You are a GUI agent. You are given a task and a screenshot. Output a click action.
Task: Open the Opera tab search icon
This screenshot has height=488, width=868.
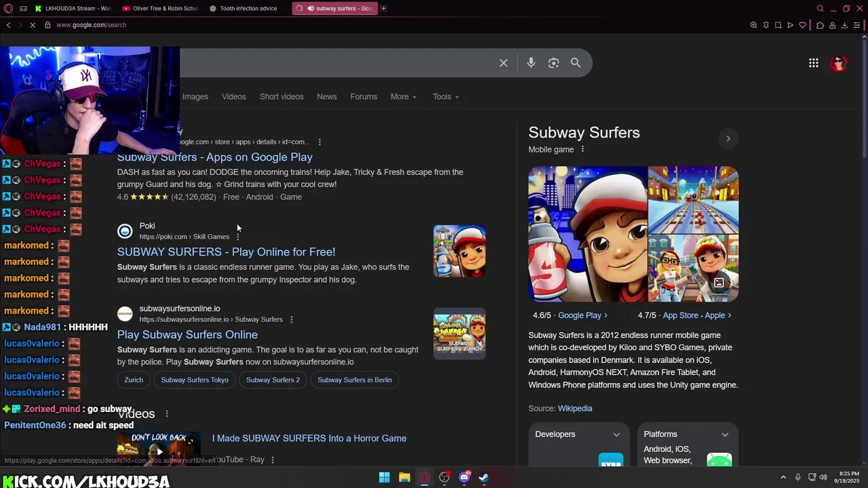click(x=820, y=8)
